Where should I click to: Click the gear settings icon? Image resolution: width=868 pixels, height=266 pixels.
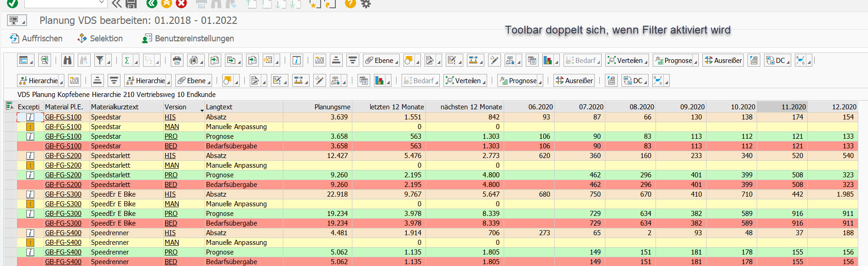366,4
